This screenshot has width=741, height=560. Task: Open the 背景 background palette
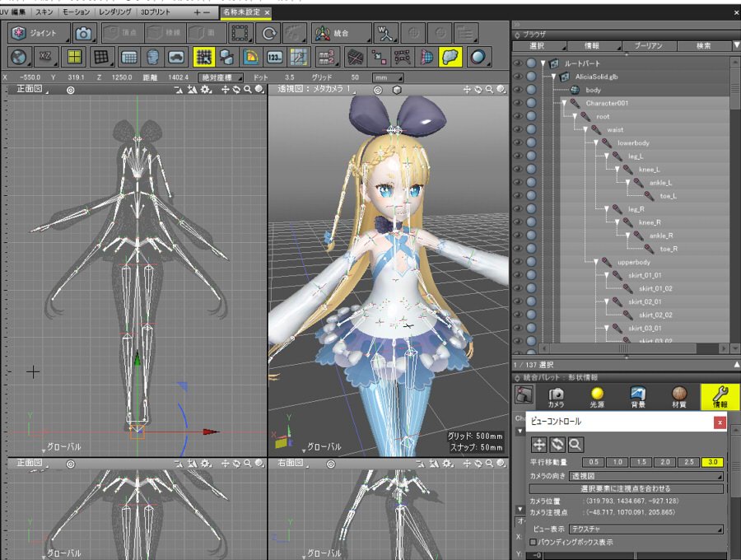638,397
